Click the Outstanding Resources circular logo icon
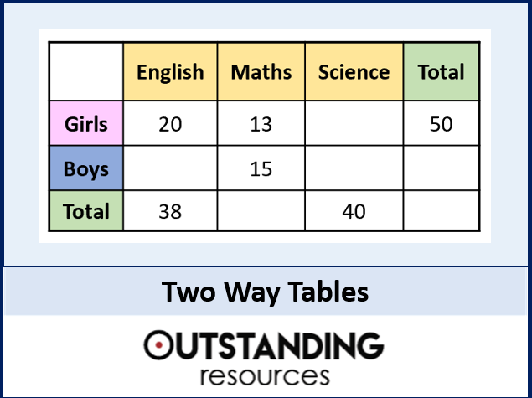532x398 pixels. (x=159, y=344)
